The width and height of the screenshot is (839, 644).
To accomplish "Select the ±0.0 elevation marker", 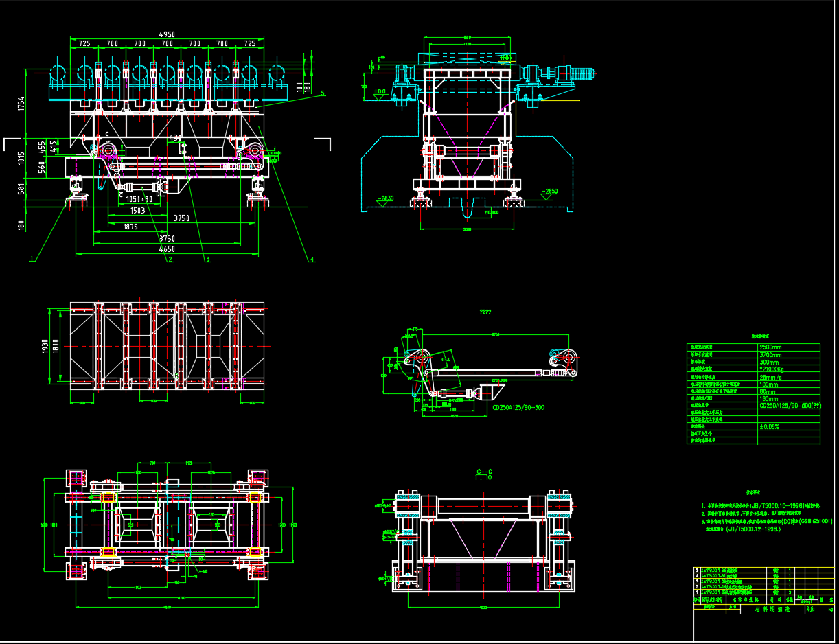I will 379,91.
